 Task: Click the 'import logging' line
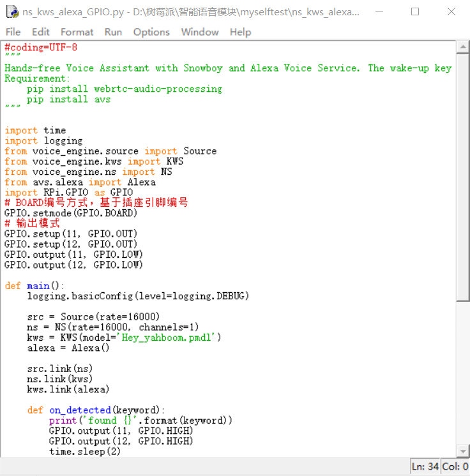pos(43,140)
